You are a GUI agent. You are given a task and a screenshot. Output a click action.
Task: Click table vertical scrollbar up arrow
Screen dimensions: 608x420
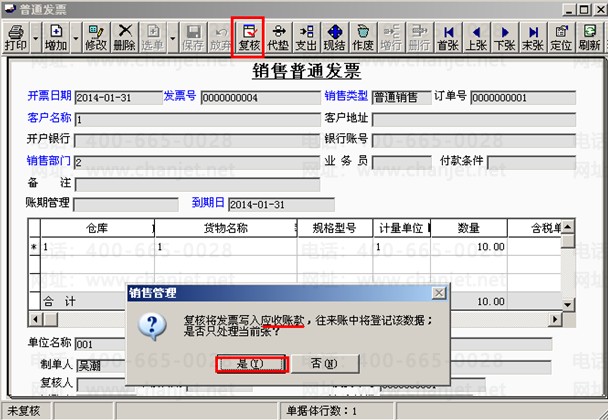[x=568, y=226]
